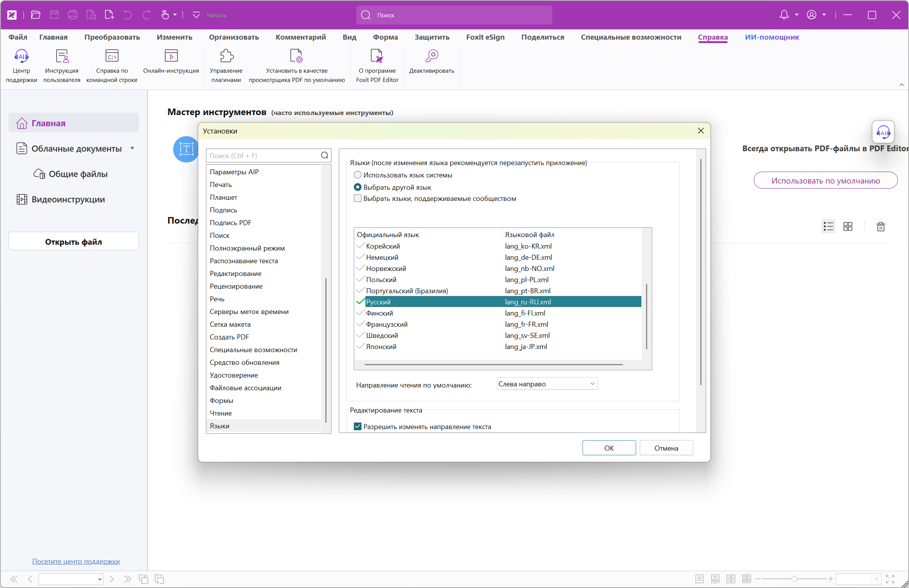Open the Центр поддержки AI icon
This screenshot has width=909, height=588.
tap(21, 57)
